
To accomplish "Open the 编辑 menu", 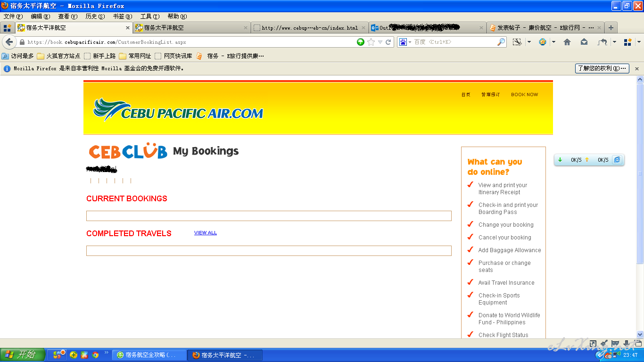I will (x=41, y=16).
